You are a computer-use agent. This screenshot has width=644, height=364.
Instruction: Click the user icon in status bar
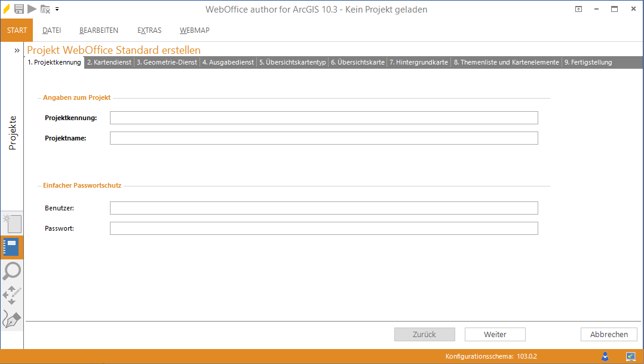coord(605,356)
